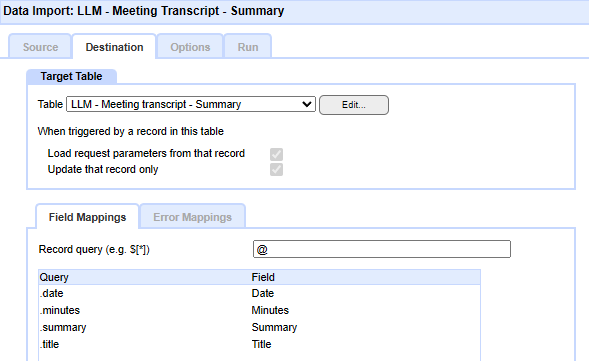Screen dimensions: 589x361
Task: Click the Summary field cell
Action: [x=274, y=327]
